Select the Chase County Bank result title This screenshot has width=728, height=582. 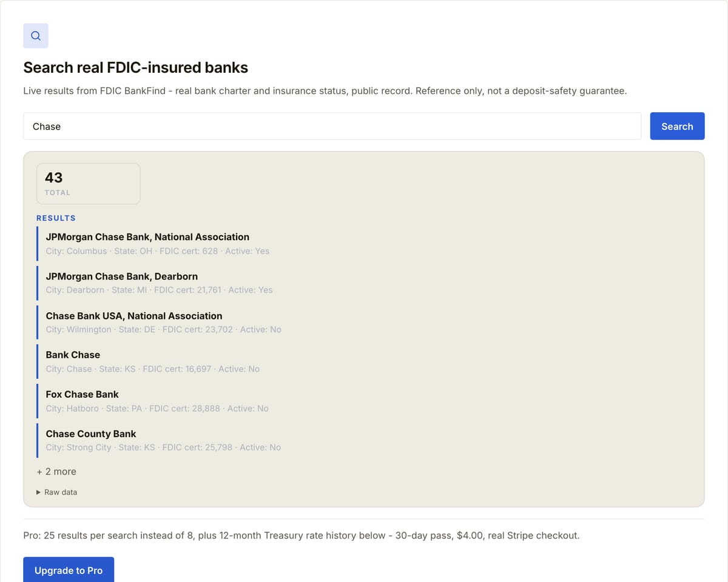tap(91, 433)
